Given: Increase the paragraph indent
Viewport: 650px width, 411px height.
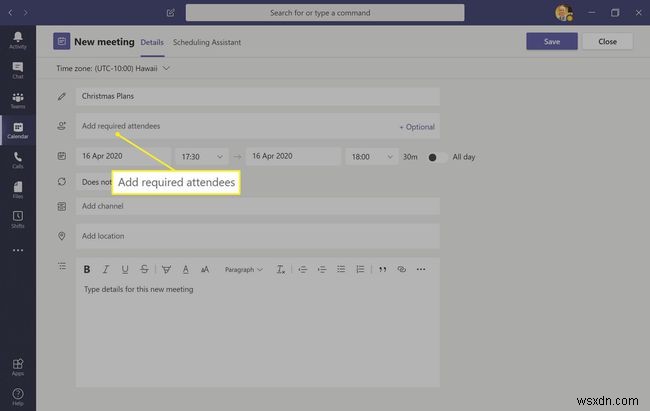Looking at the screenshot, I should 322,269.
